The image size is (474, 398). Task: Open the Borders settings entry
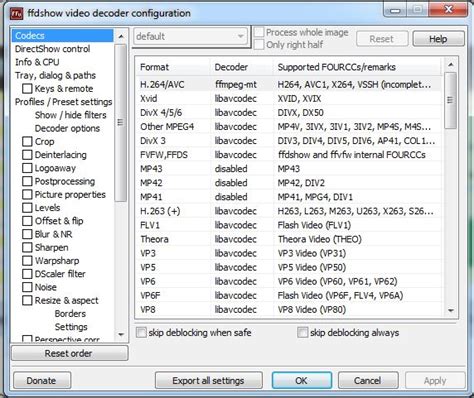click(x=70, y=314)
